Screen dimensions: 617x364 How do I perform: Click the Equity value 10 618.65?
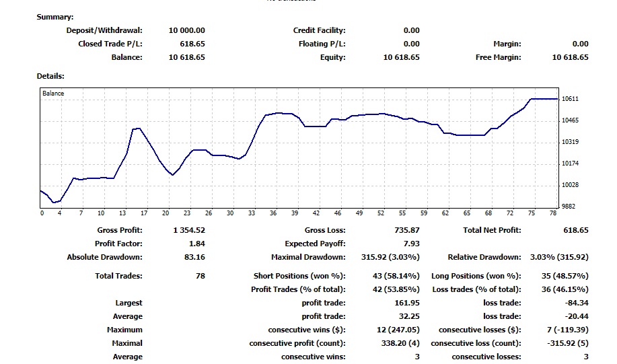401,57
